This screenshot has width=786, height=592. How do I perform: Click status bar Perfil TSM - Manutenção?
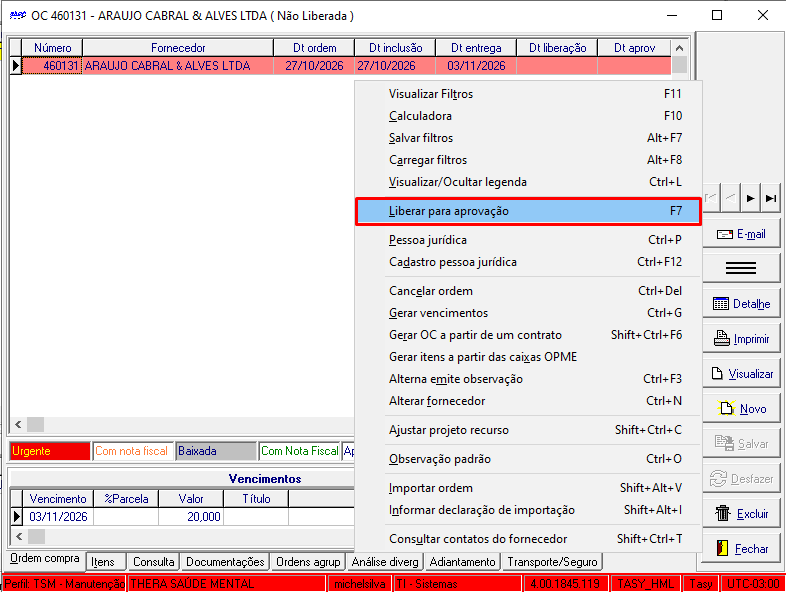click(64, 584)
